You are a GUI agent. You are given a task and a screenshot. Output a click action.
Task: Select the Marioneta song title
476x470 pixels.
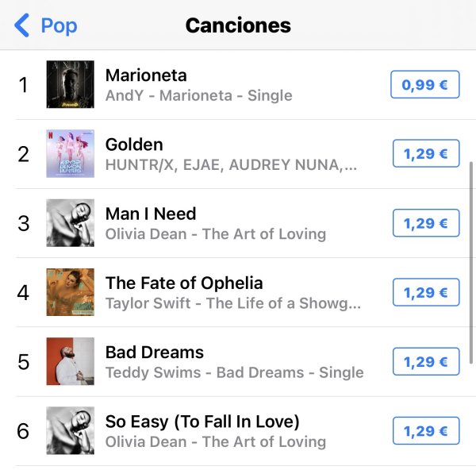[146, 75]
